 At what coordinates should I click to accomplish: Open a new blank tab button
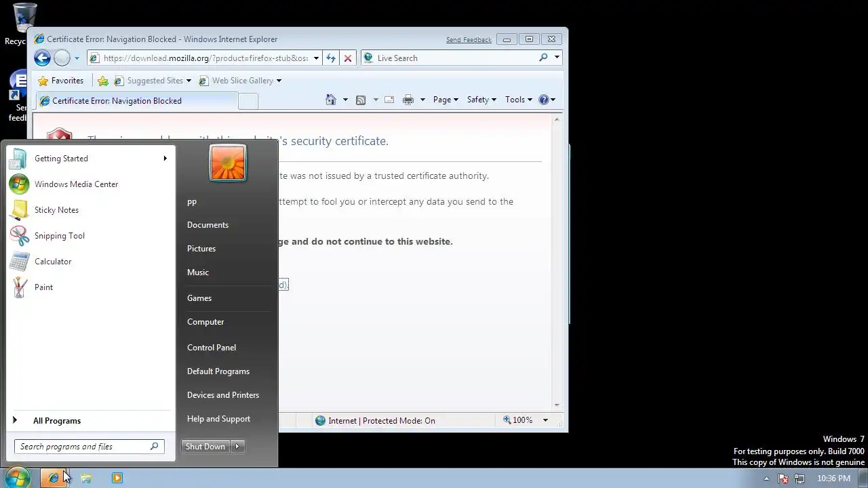click(x=248, y=101)
